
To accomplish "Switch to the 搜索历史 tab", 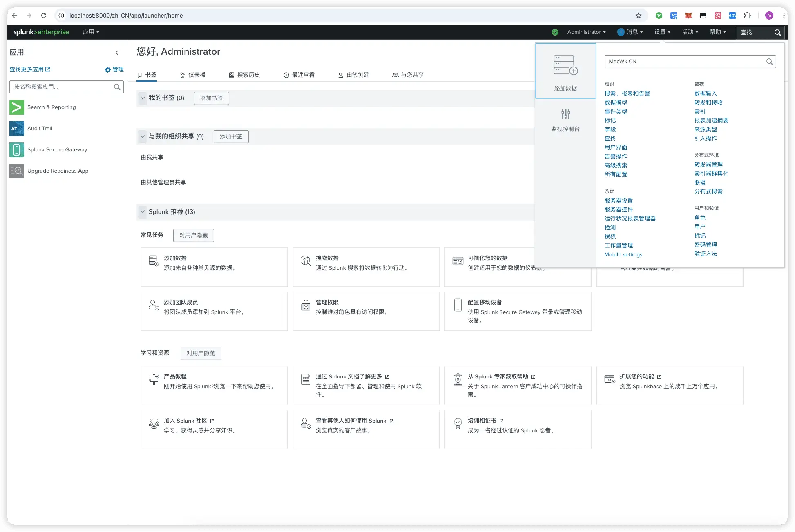I will click(x=244, y=75).
